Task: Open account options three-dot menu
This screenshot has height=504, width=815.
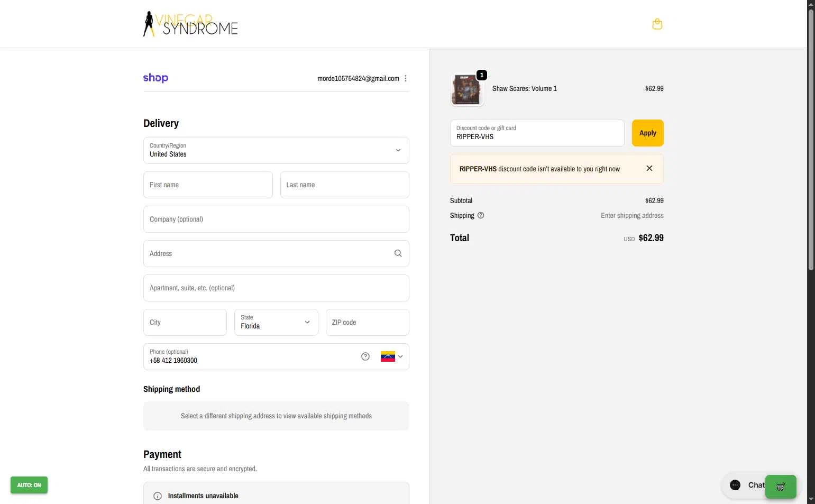Action: (x=406, y=78)
